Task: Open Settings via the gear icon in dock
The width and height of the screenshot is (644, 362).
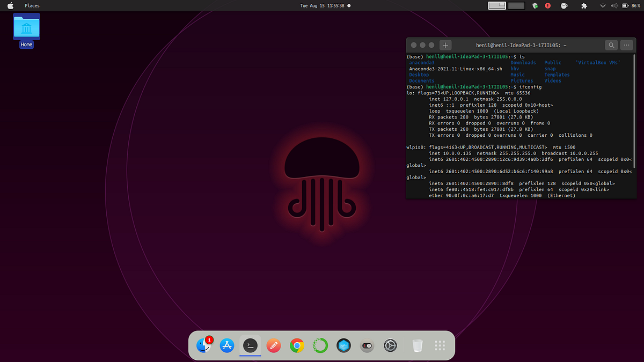Action: point(390,345)
